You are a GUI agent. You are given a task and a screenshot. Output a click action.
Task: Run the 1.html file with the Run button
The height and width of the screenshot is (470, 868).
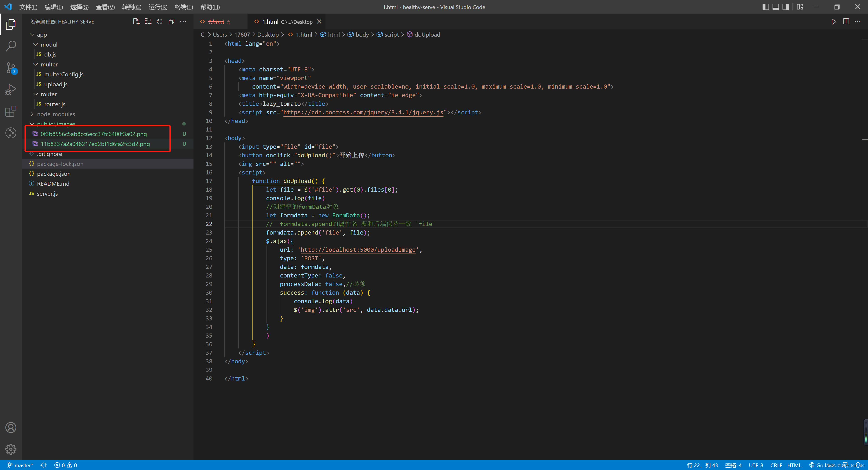tap(834, 21)
